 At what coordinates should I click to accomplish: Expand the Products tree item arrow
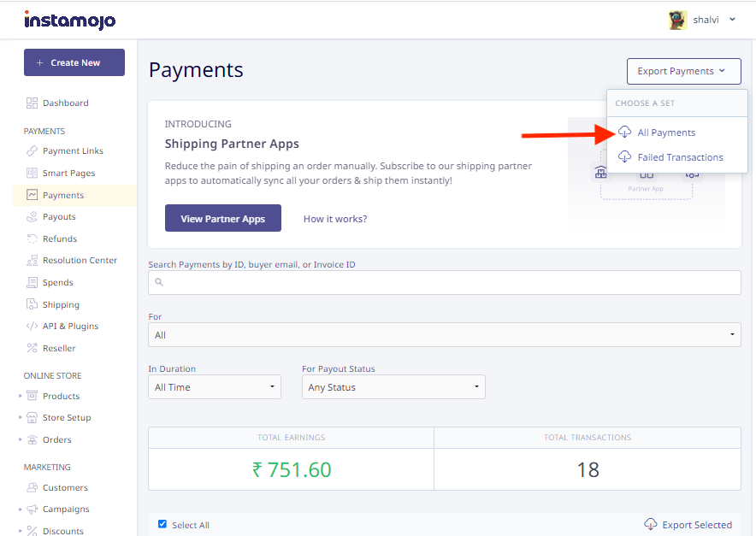click(21, 396)
